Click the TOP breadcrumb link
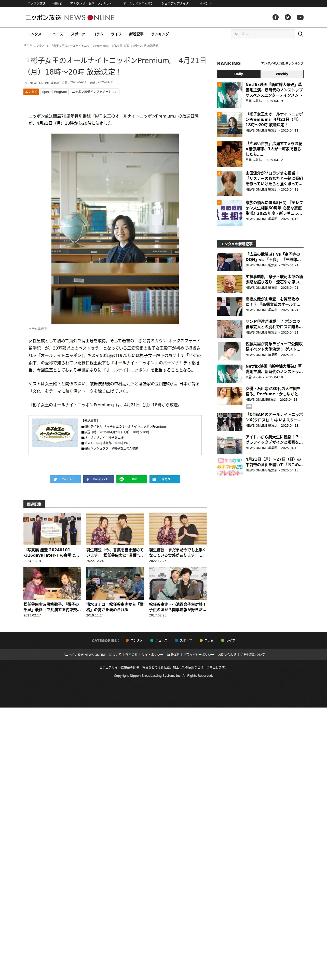 (x=26, y=45)
